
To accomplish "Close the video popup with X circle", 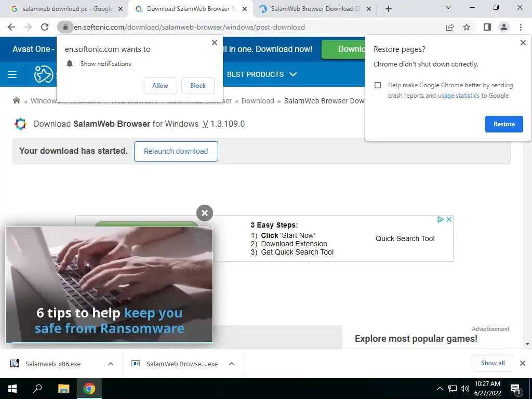I will pyautogui.click(x=205, y=213).
